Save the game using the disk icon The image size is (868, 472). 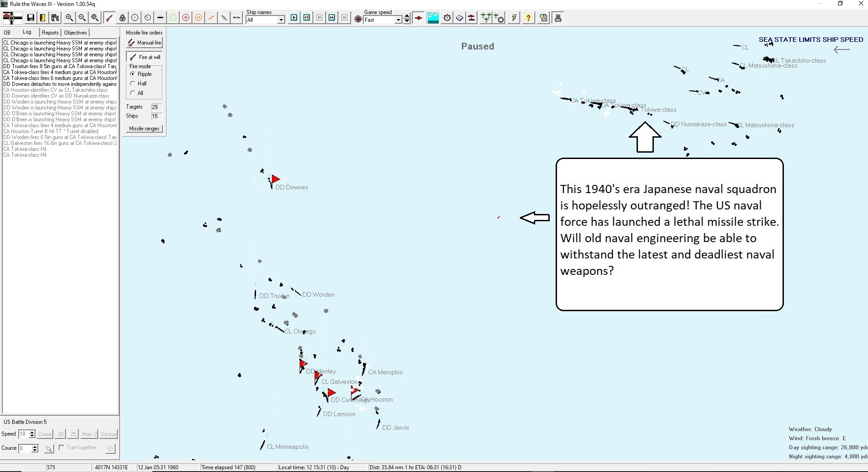coord(30,18)
